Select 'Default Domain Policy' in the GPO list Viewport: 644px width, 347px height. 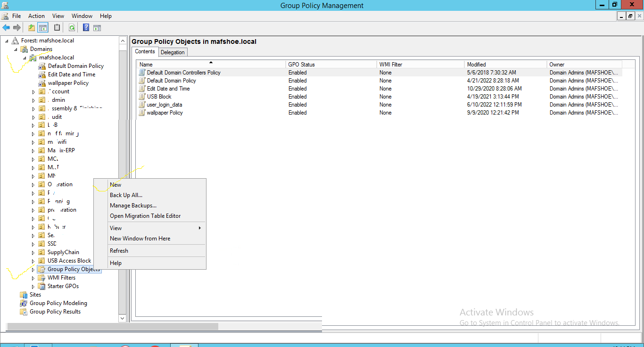coord(379,81)
